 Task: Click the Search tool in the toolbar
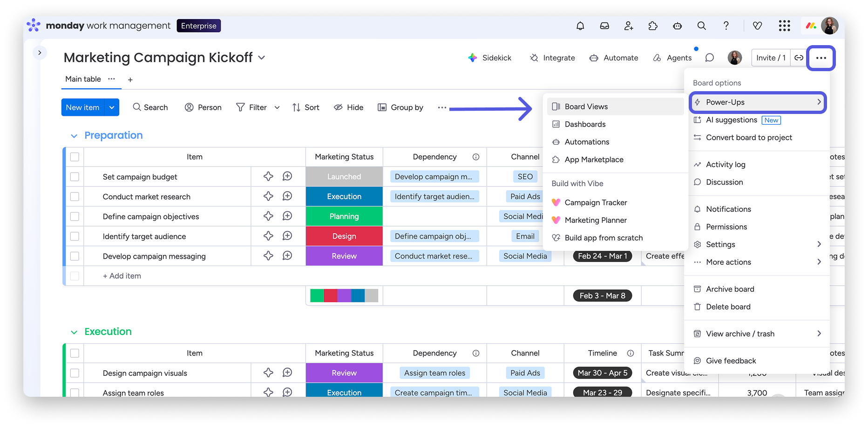pos(150,107)
